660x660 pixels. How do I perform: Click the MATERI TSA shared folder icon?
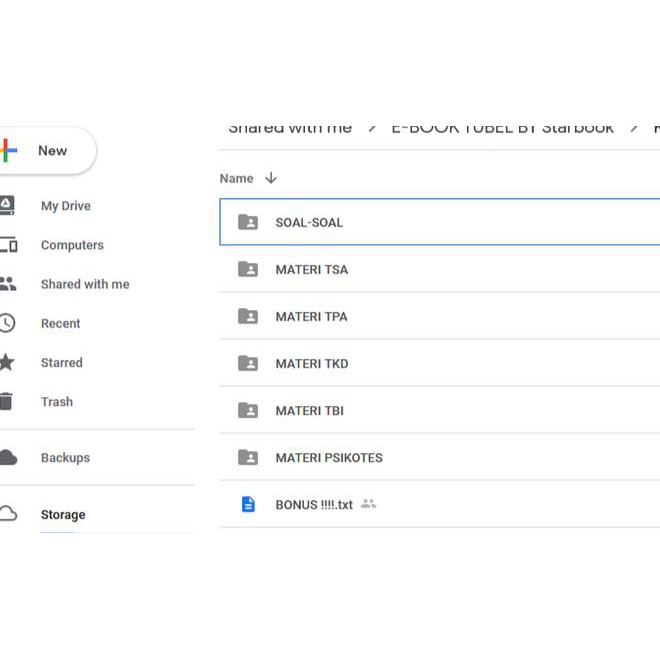248,269
